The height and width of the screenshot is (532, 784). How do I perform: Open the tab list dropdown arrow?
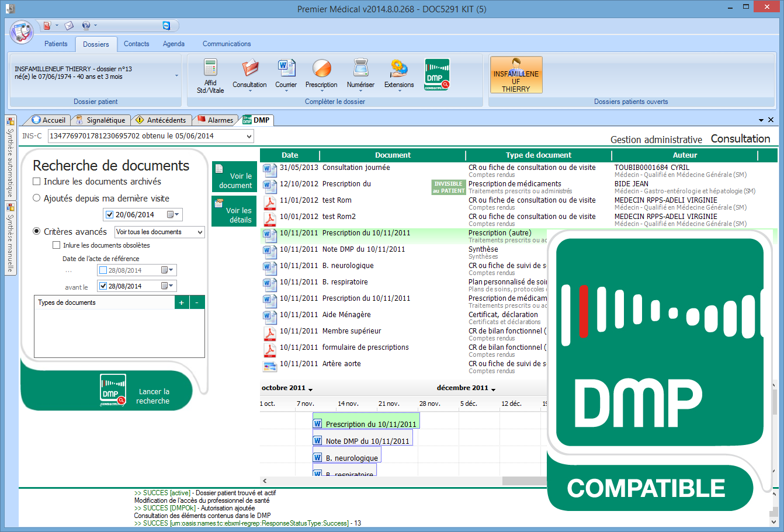coord(761,120)
